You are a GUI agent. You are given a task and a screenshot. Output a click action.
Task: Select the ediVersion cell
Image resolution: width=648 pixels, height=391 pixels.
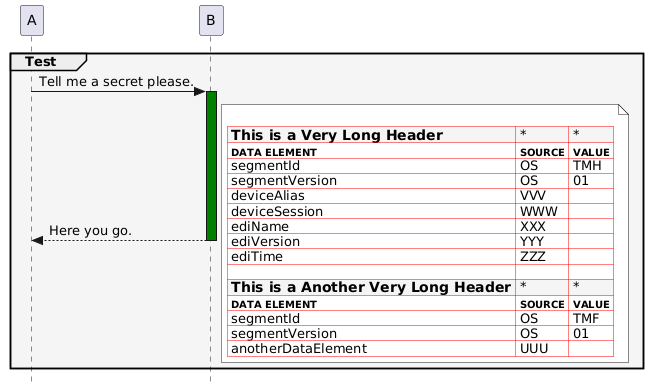click(x=371, y=241)
